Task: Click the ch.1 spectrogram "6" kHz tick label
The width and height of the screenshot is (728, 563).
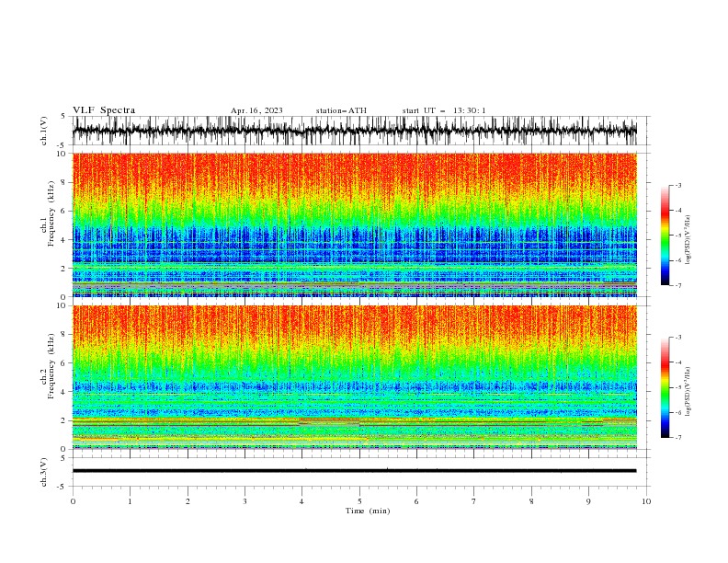Action: tap(63, 211)
